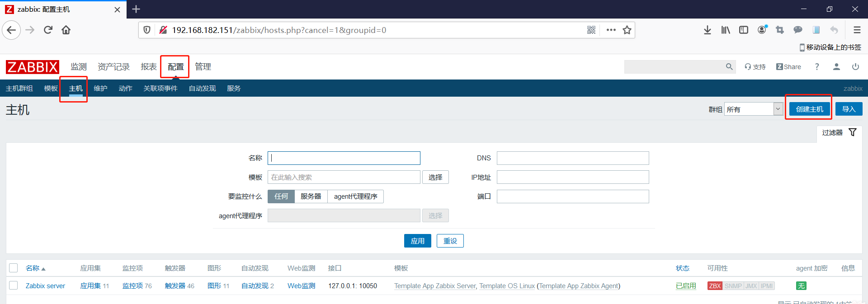Click 选择 beside the 模板 field
Viewport: 868px width, 304px height.
tap(435, 177)
